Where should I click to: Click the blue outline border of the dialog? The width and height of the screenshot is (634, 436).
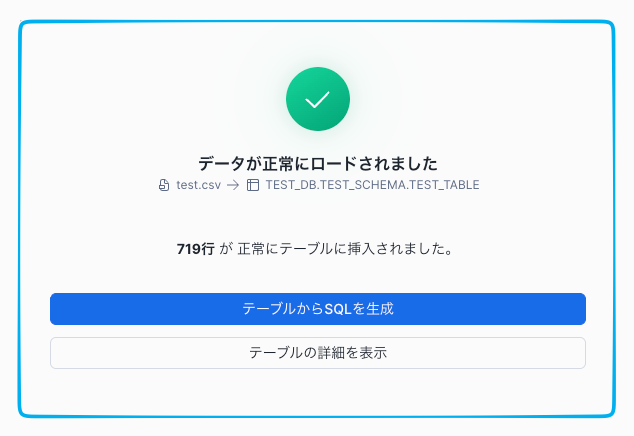pos(20,220)
